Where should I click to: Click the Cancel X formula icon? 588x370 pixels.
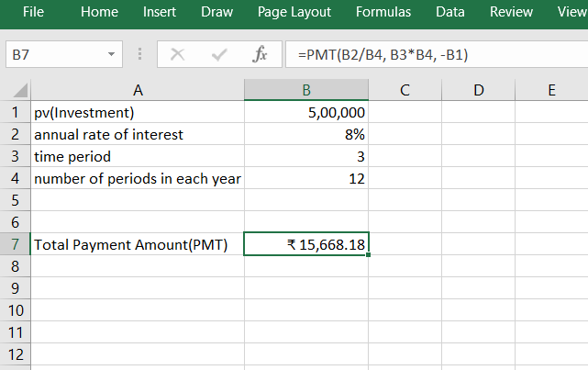pos(178,55)
